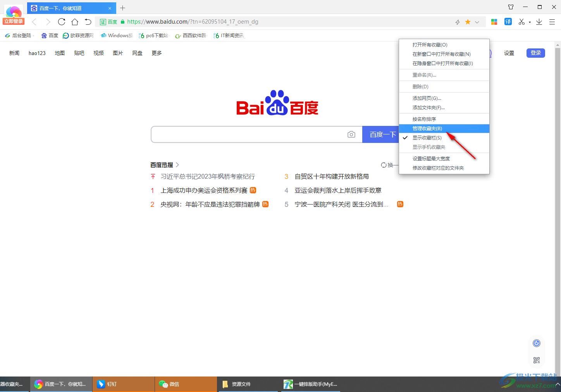The height and width of the screenshot is (392, 561).
Task: Select 管理收藏夹(B) menu entry
Action: 444,129
